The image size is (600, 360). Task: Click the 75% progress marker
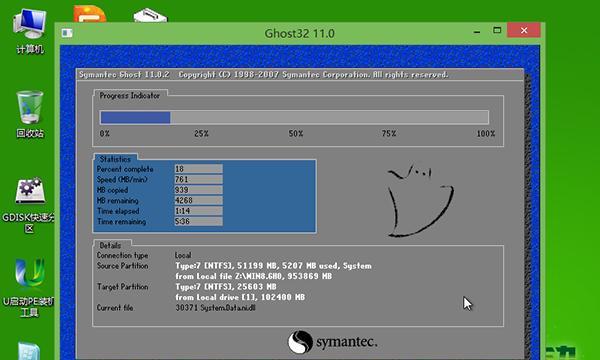[389, 134]
